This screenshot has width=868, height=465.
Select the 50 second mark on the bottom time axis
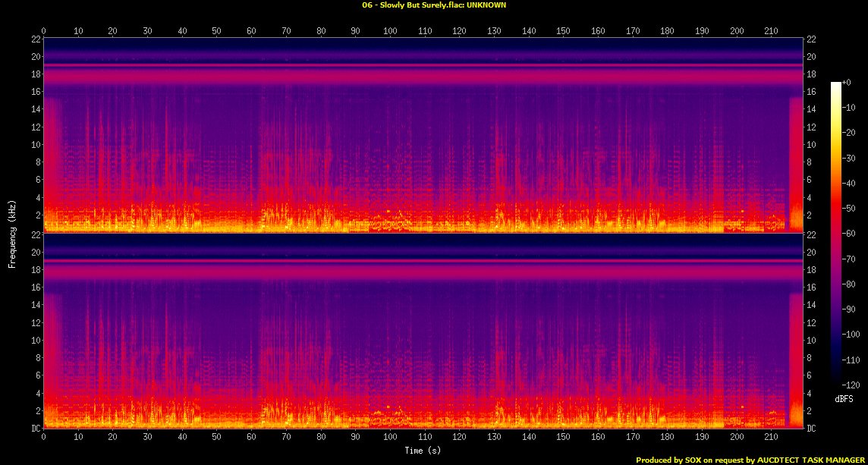(217, 438)
